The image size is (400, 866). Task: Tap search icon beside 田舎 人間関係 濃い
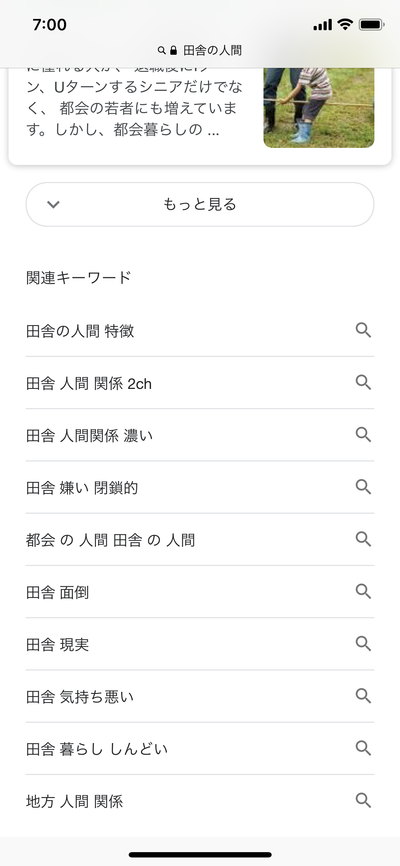pyautogui.click(x=363, y=435)
